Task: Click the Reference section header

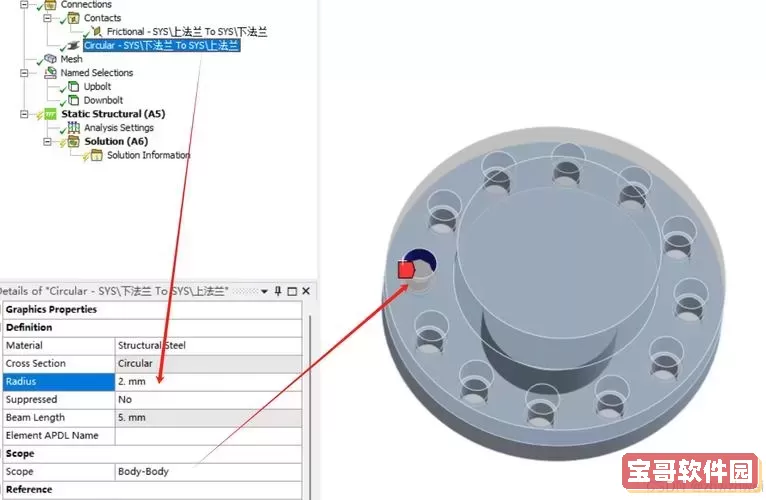Action: click(x=152, y=490)
